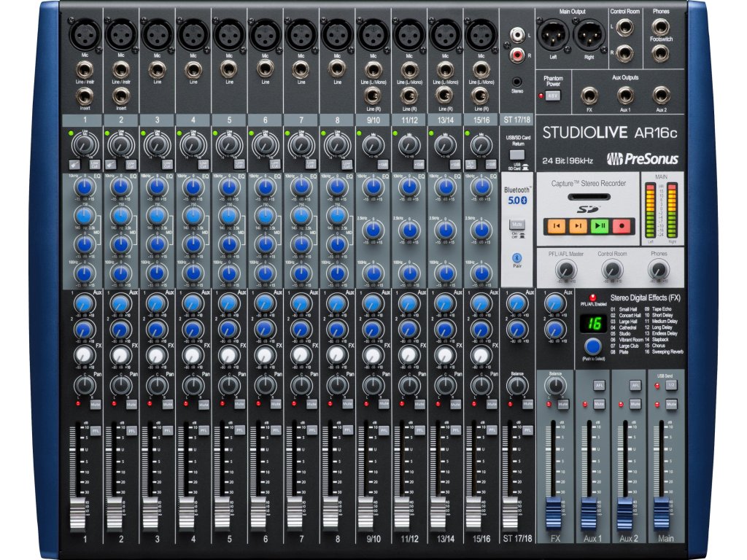Click the Pan knob on channel 6
This screenshot has width=747, height=560.
265,385
